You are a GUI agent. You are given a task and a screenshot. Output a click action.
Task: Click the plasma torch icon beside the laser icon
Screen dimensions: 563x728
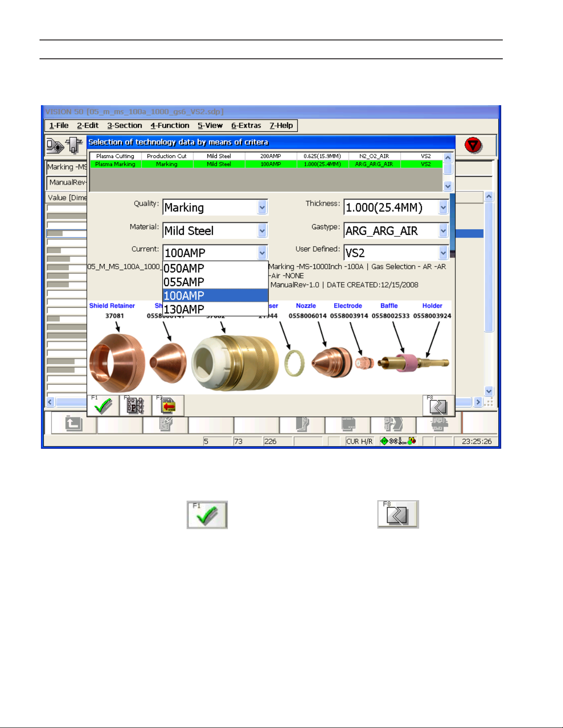(74, 146)
